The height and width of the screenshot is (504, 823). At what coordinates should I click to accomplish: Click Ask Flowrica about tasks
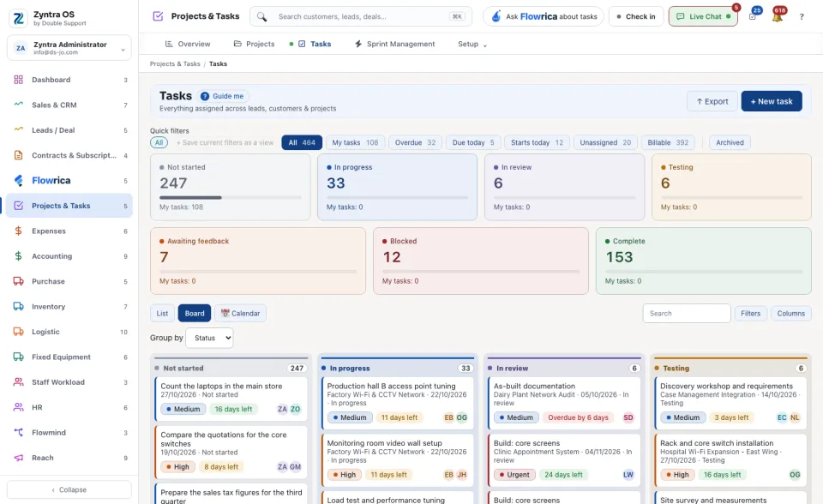click(544, 17)
